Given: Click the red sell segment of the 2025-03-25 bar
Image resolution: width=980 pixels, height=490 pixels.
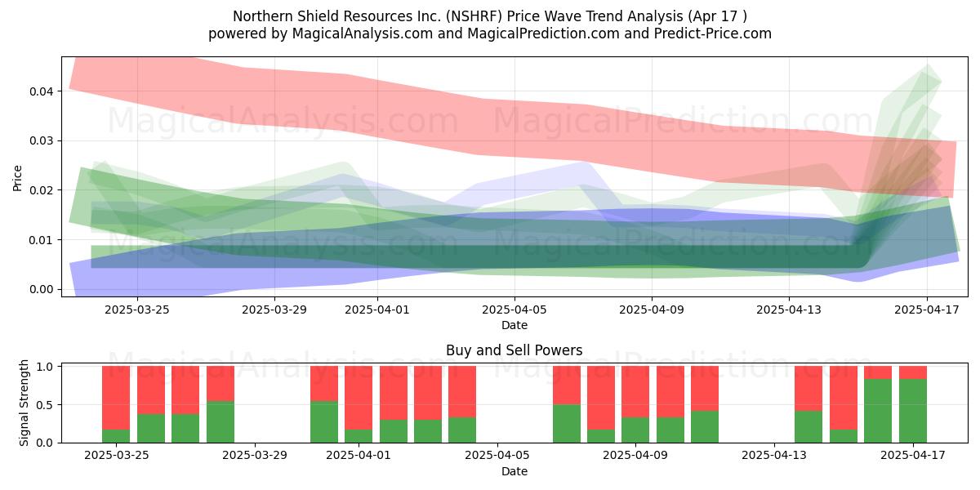Looking at the screenshot, I should click(x=116, y=398).
